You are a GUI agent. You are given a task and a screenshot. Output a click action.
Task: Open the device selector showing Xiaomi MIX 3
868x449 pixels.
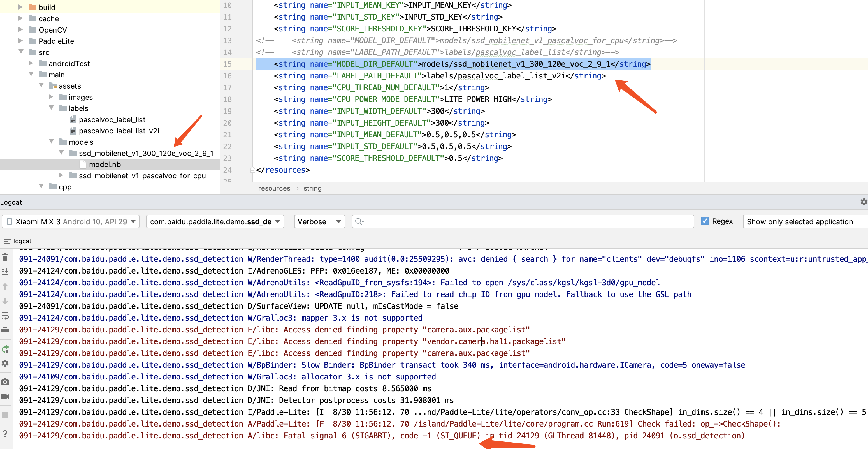(x=70, y=221)
